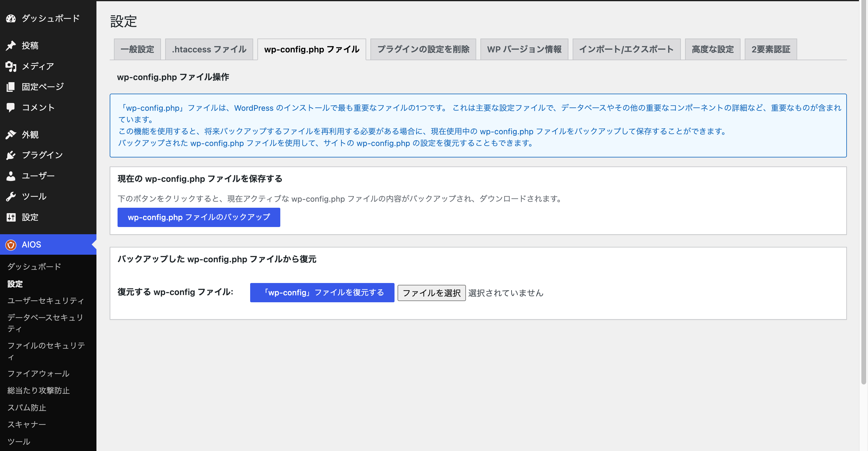Open AIOS ダッシュボード submenu item
This screenshot has width=868, height=451.
coord(34,266)
